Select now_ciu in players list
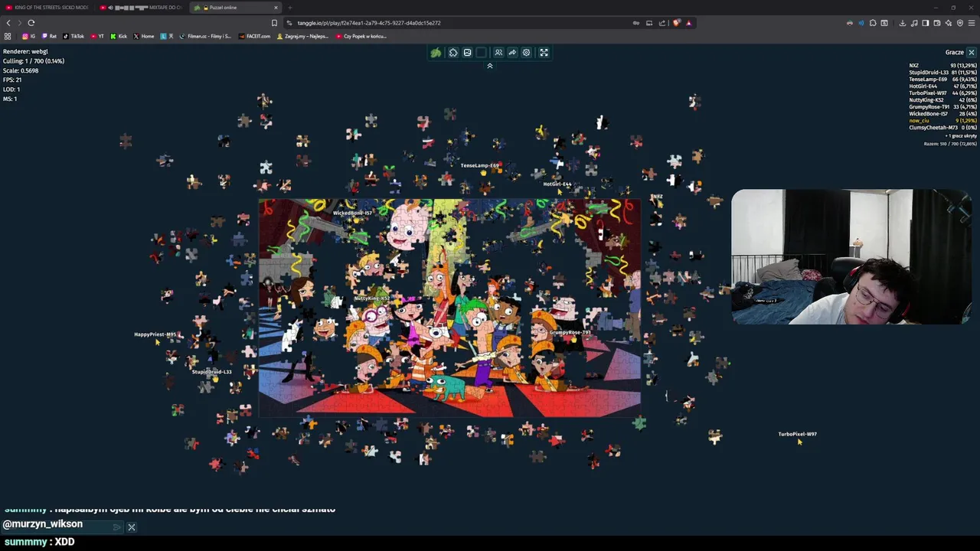980x551 pixels. coord(942,121)
